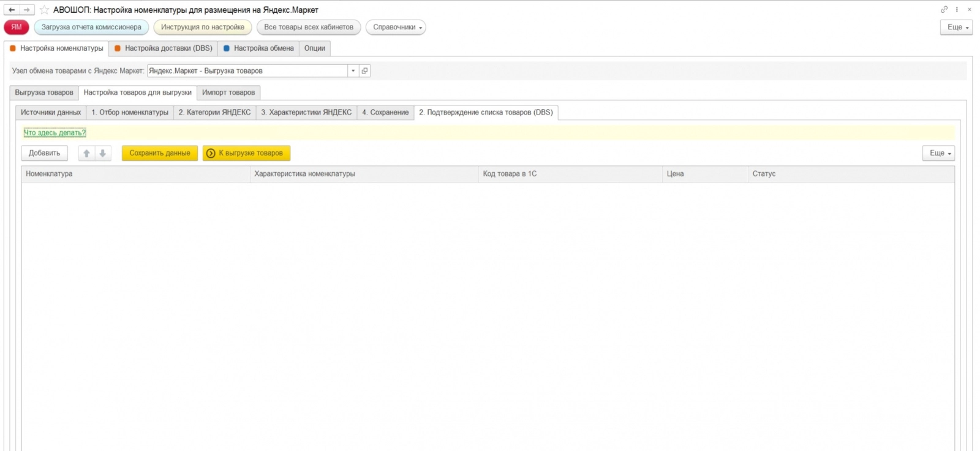Open the Что здесь делать? link
Screen dimensions: 980x451
(55, 132)
